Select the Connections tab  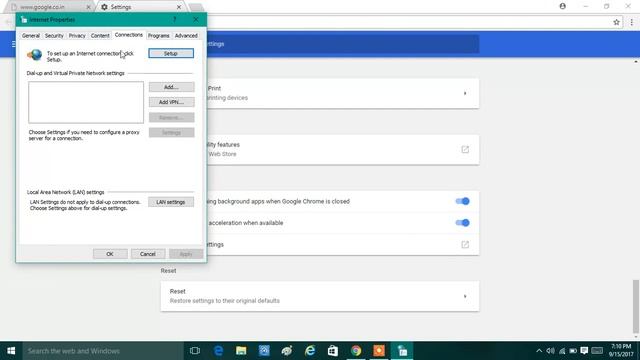coord(129,35)
